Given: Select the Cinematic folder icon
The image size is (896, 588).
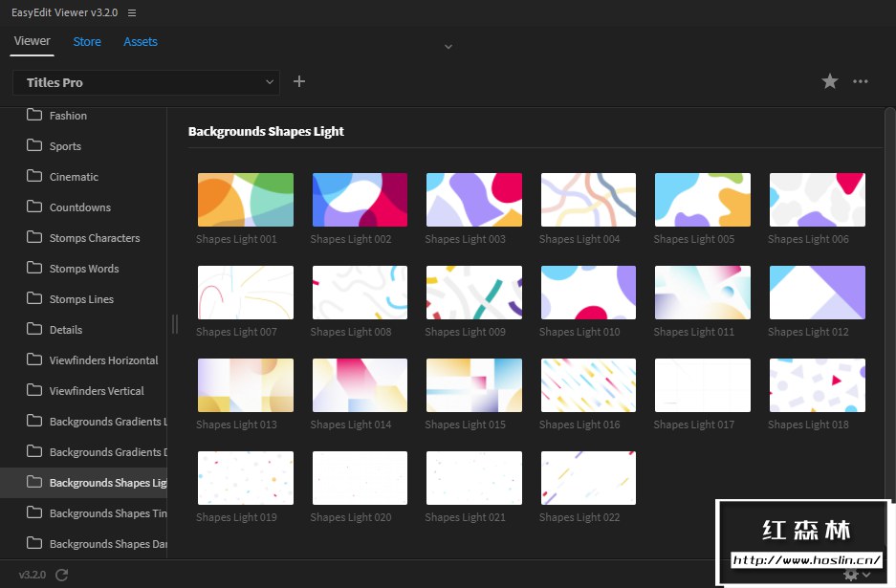Looking at the screenshot, I should (34, 175).
